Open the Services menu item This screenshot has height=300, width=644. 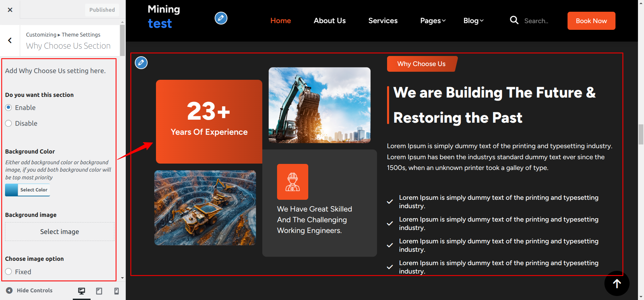383,21
